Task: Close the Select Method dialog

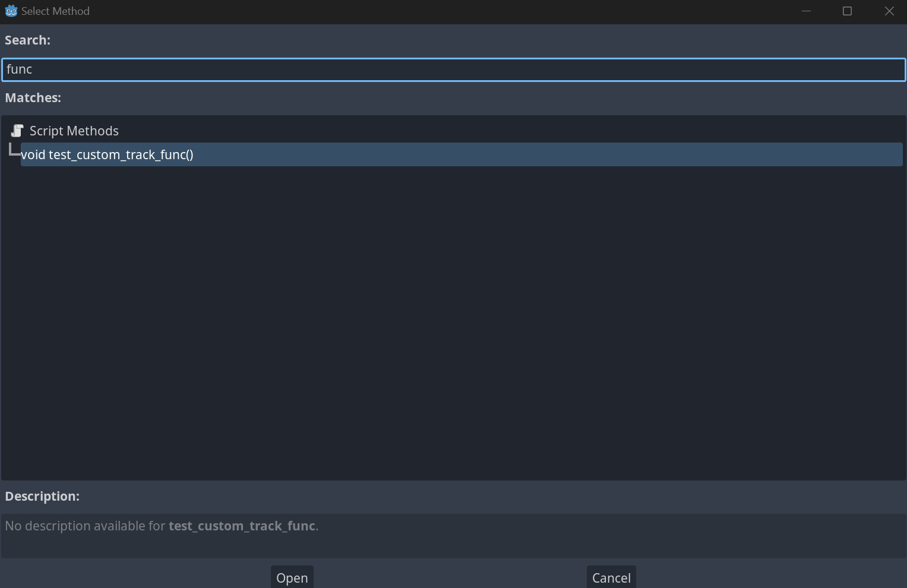Action: (x=889, y=11)
